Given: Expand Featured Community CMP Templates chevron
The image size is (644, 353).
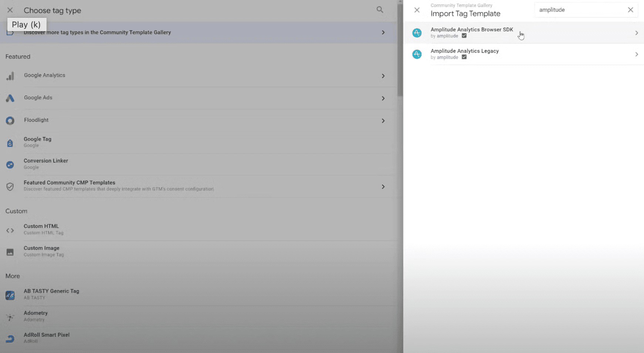Looking at the screenshot, I should 383,187.
